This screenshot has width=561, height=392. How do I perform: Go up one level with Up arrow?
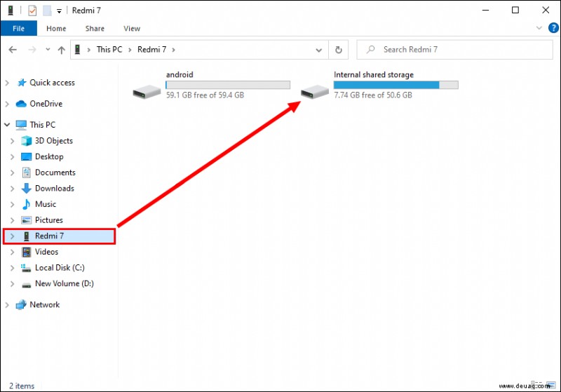(62, 50)
